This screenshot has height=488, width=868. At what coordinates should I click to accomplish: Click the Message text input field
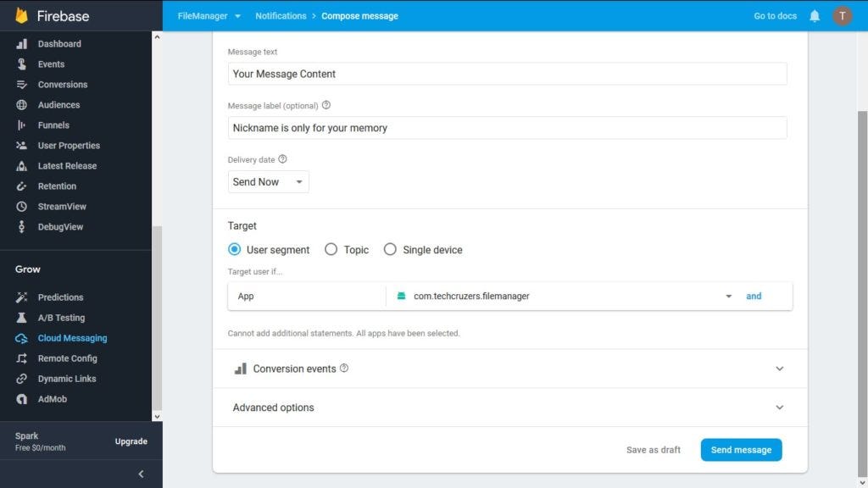(x=507, y=75)
